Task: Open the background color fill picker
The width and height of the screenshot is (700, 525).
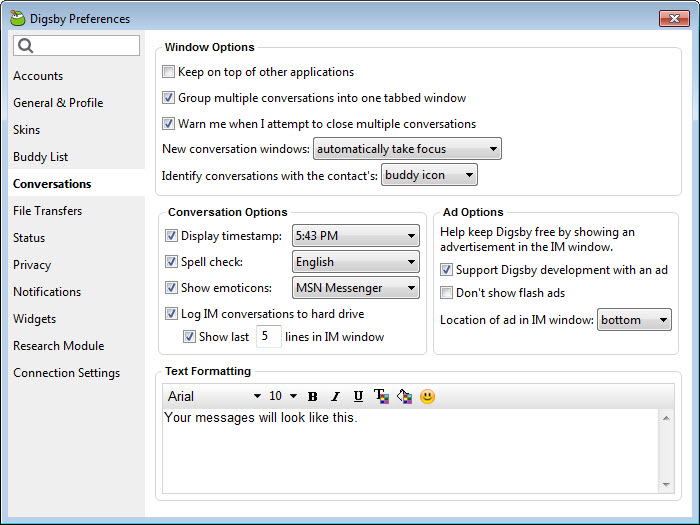Action: tap(404, 396)
